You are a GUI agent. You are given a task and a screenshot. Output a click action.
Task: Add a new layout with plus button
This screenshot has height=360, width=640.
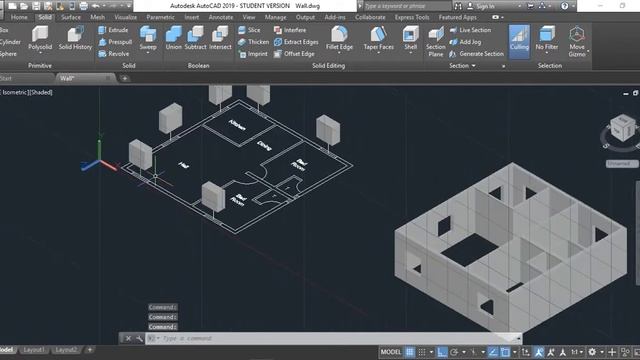(90, 349)
